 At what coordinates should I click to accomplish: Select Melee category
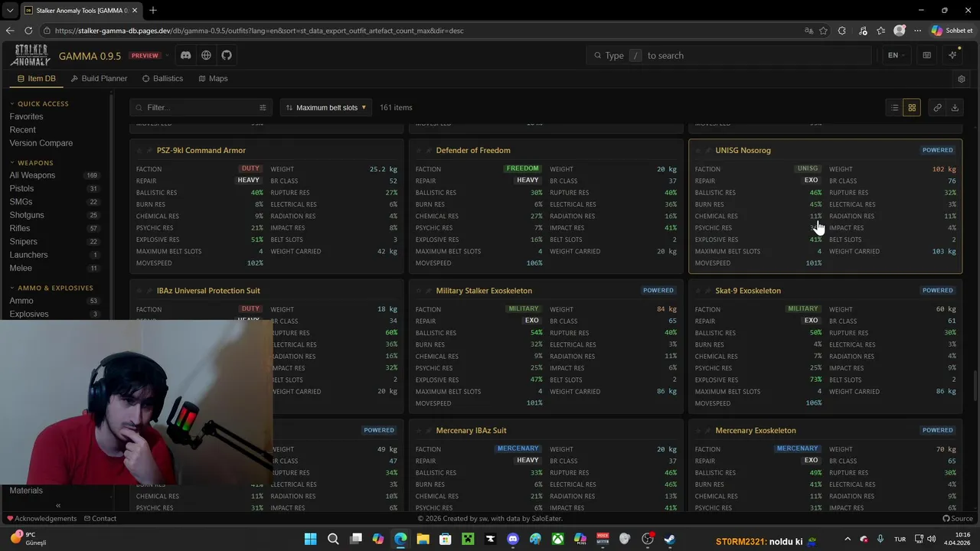point(54,269)
